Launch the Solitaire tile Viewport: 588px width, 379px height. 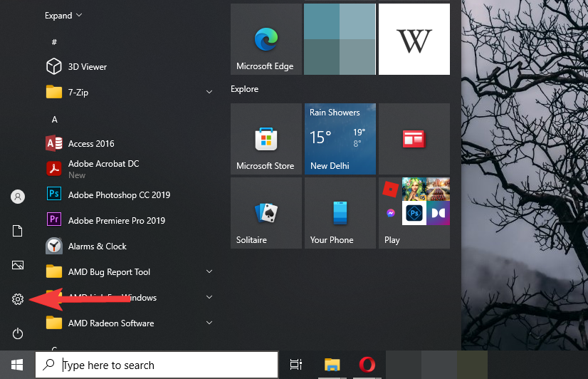[266, 213]
